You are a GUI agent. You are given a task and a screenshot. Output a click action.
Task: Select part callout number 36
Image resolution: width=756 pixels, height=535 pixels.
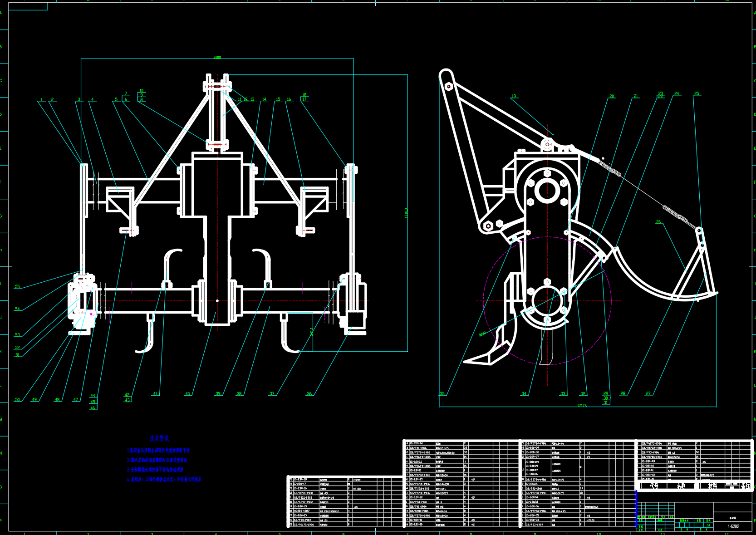point(309,393)
